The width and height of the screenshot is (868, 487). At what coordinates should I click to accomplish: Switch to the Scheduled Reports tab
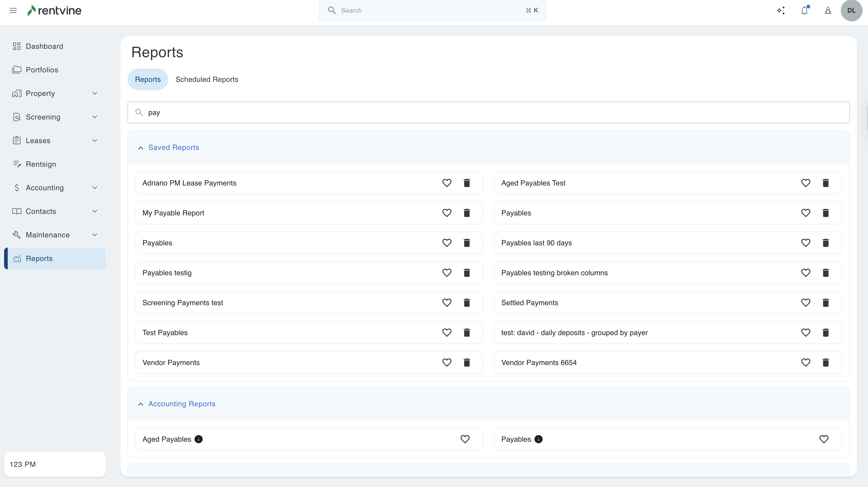[206, 80]
